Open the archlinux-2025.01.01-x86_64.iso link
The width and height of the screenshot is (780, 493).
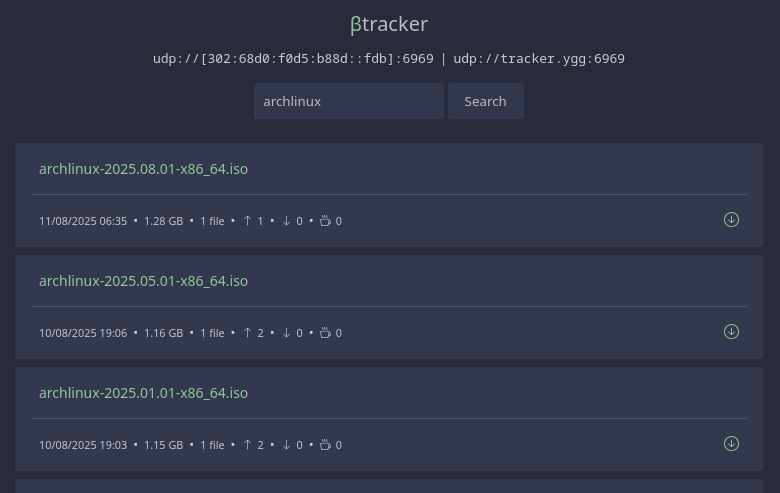pyautogui.click(x=143, y=393)
